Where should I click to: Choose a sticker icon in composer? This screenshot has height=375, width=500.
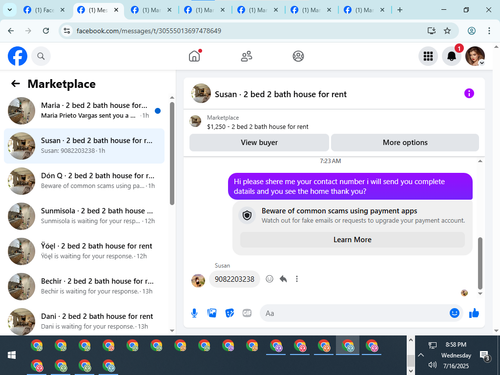229,313
